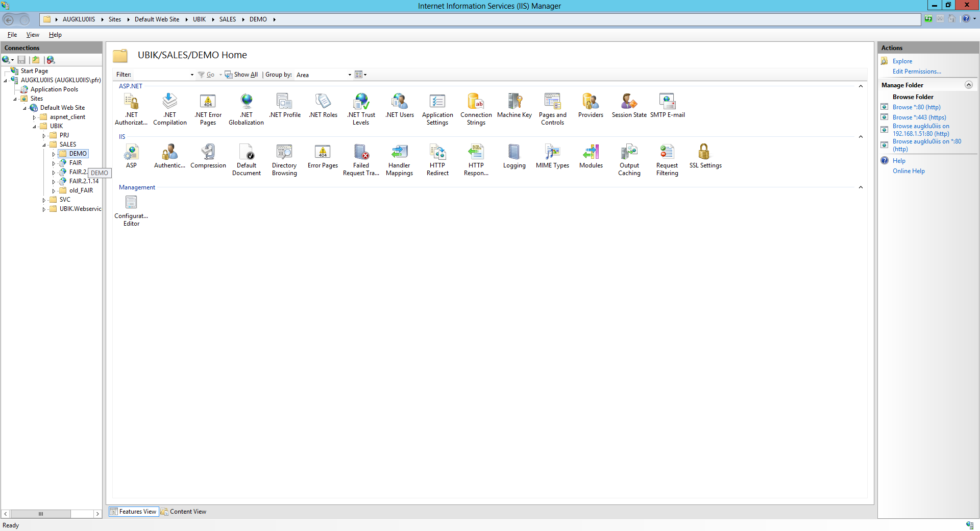The width and height of the screenshot is (980, 531).
Task: Open the Group by Area dropdown
Action: pos(350,75)
